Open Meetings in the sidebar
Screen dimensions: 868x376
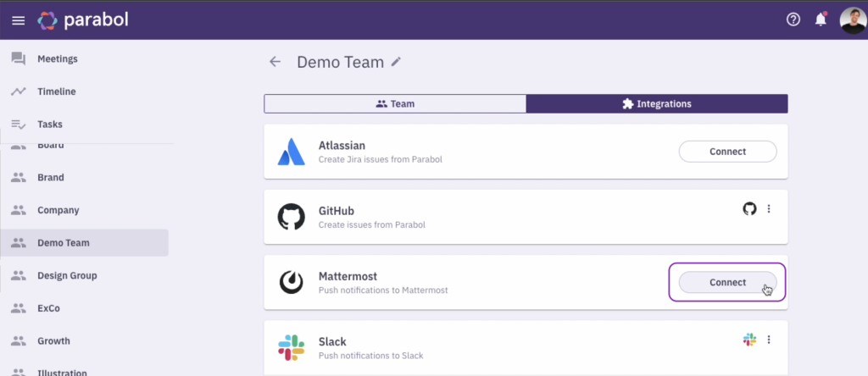click(x=84, y=58)
